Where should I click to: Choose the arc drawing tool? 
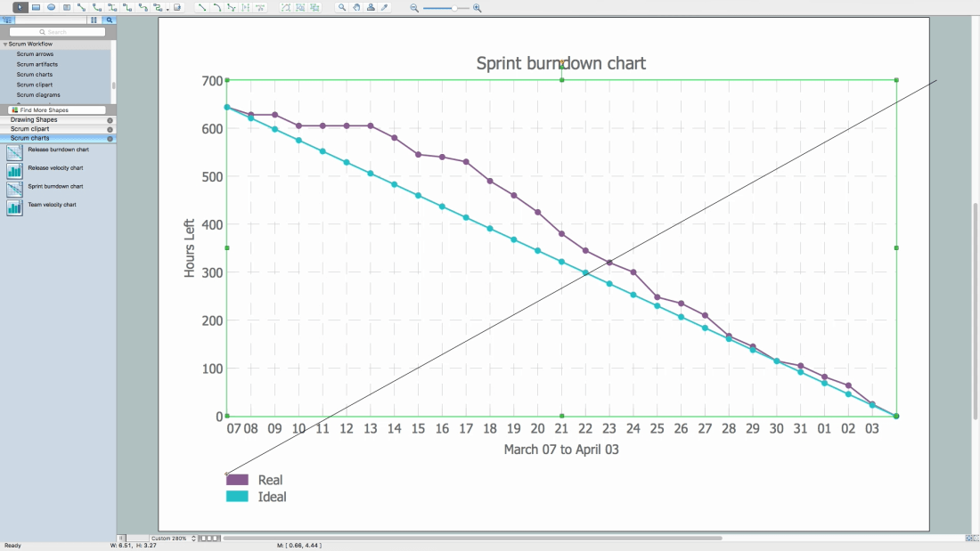(216, 7)
